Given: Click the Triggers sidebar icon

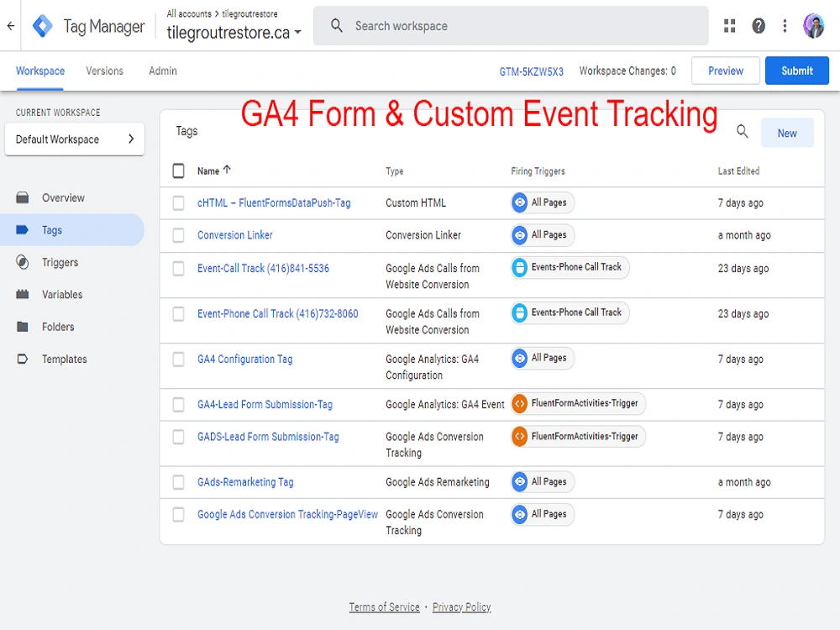Looking at the screenshot, I should pyautogui.click(x=23, y=262).
